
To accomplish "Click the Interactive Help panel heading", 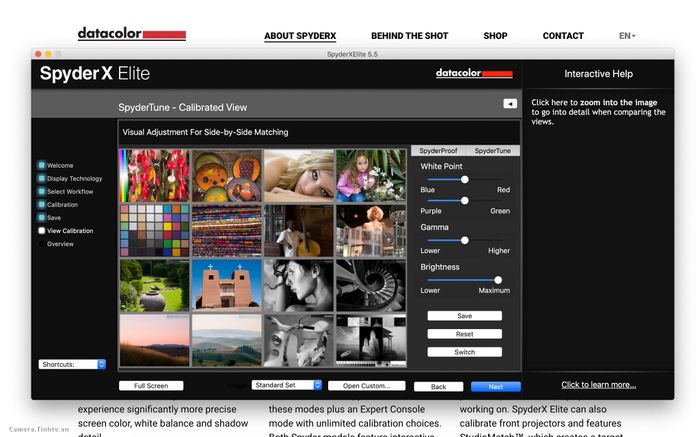I will pos(598,74).
